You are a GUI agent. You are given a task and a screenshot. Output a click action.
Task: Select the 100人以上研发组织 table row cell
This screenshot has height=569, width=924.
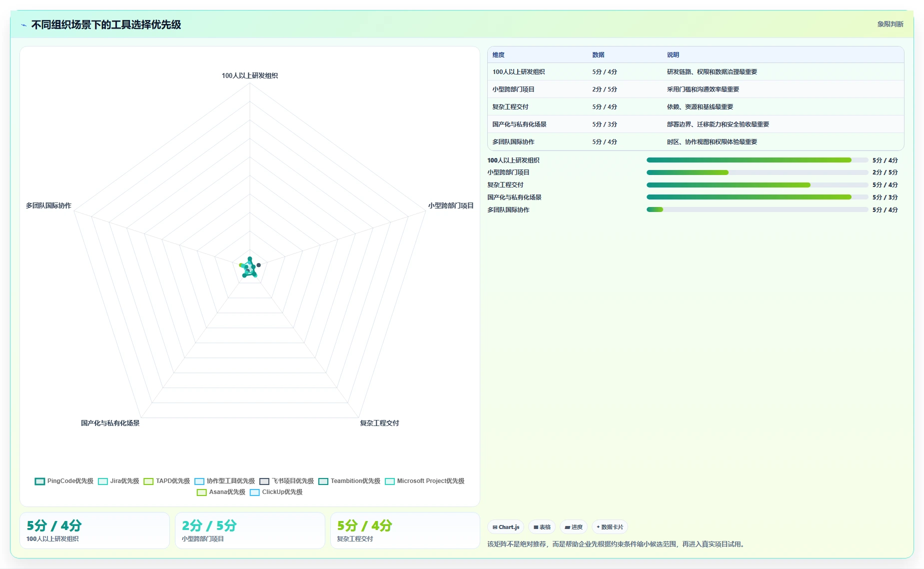(519, 72)
